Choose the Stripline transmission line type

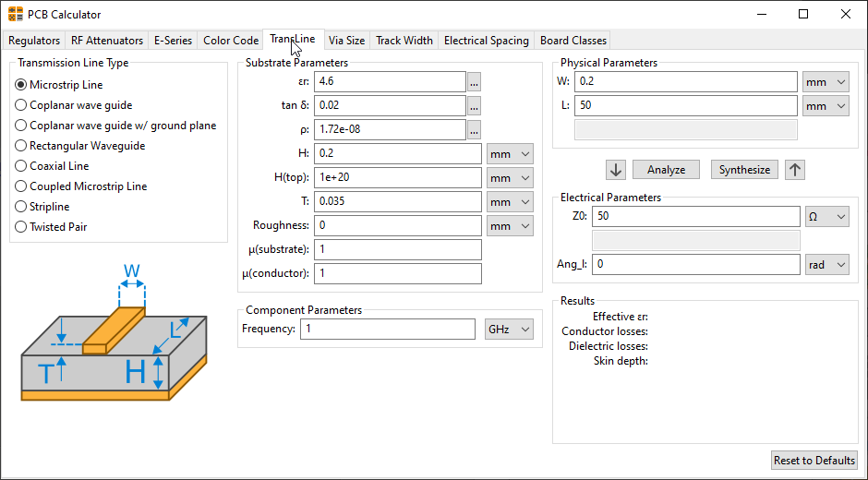pos(21,207)
